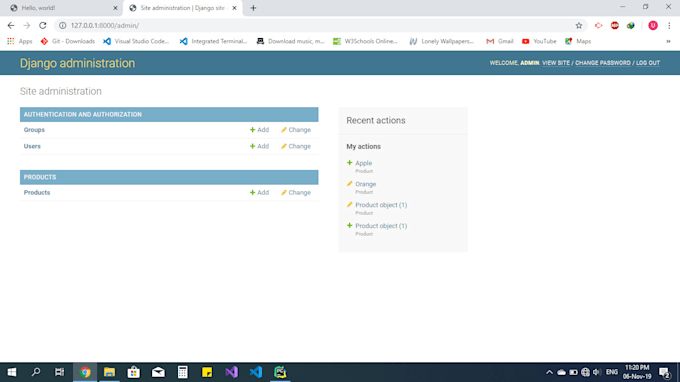Open Authentication and Authorization section
This screenshot has height=382, width=680.
pos(82,114)
